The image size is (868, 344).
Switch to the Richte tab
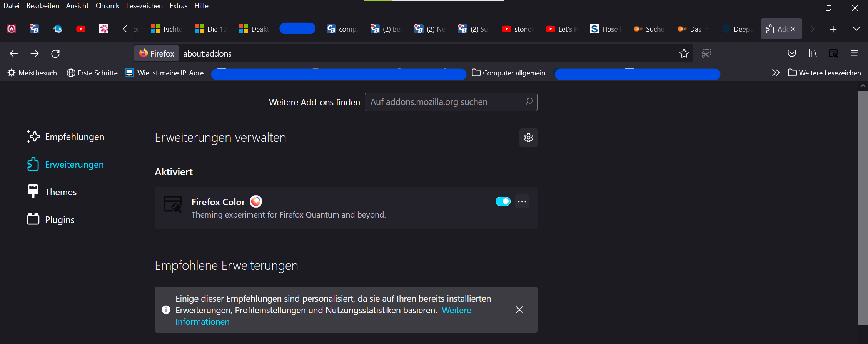tap(166, 29)
